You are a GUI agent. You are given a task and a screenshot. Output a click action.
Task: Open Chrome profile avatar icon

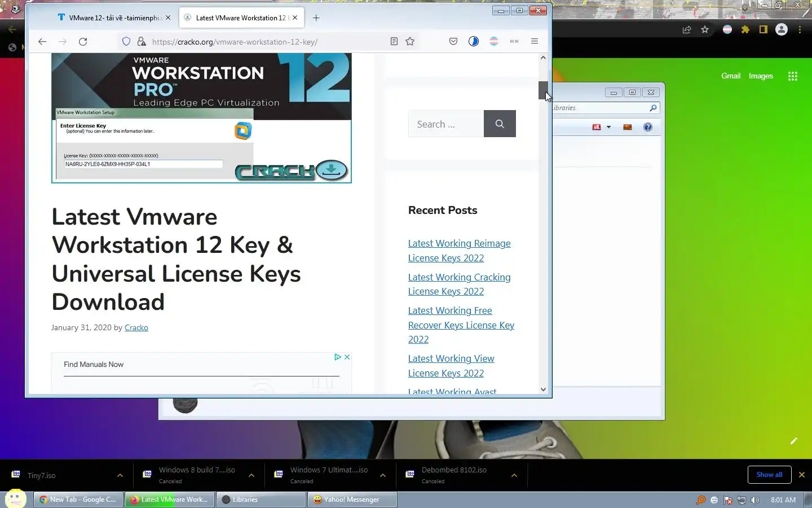[782, 30]
